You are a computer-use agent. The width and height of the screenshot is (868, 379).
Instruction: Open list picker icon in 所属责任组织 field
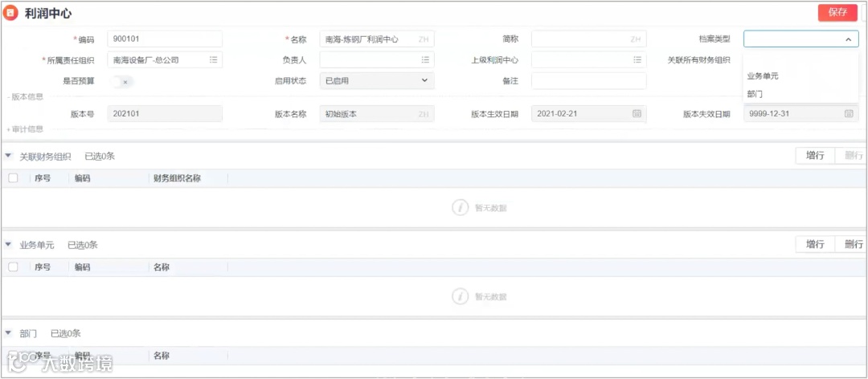213,59
